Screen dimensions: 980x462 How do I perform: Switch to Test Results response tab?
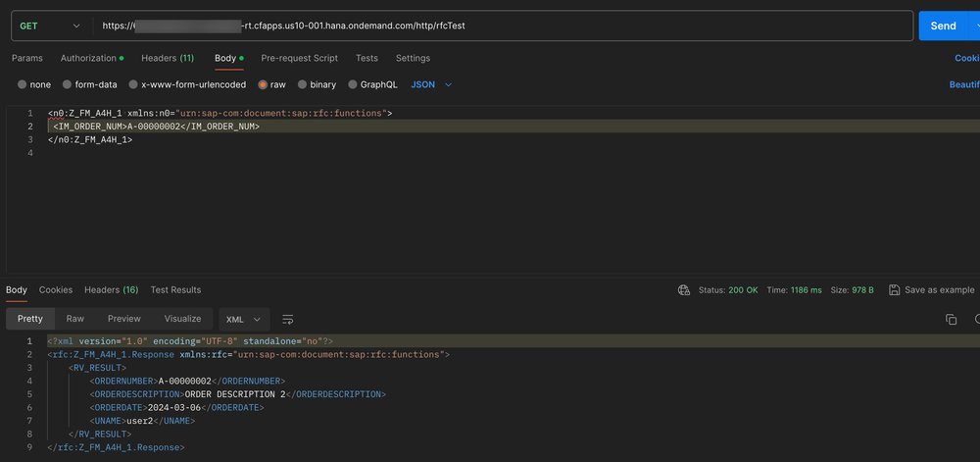[x=175, y=290]
